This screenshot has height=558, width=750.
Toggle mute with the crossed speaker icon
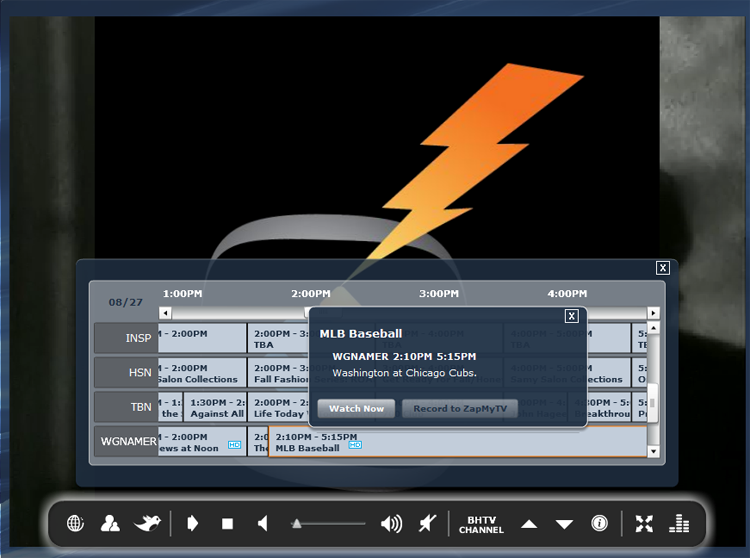[427, 524]
